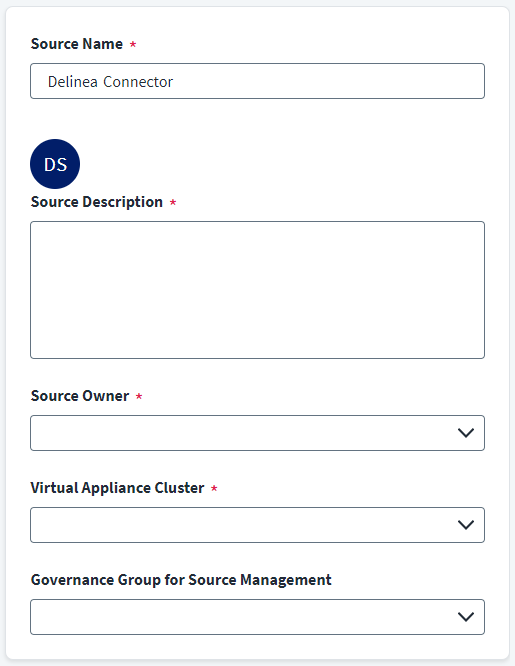The image size is (515, 666).
Task: Click the 'Delinea Connector' text
Action: click(110, 82)
